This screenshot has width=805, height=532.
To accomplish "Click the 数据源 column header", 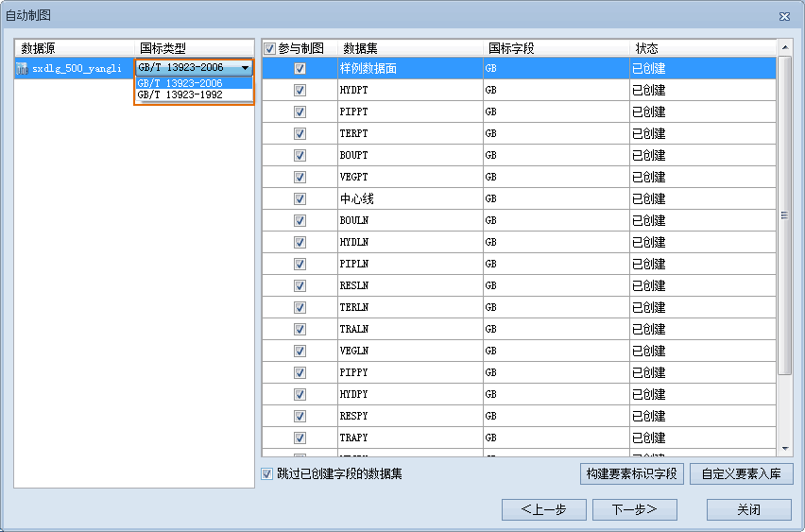I will click(38, 49).
